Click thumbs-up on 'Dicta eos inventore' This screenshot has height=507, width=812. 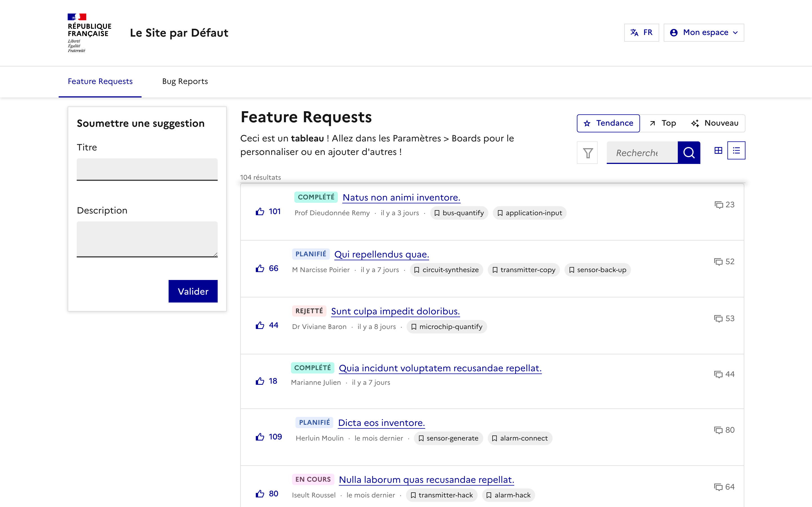tap(260, 437)
